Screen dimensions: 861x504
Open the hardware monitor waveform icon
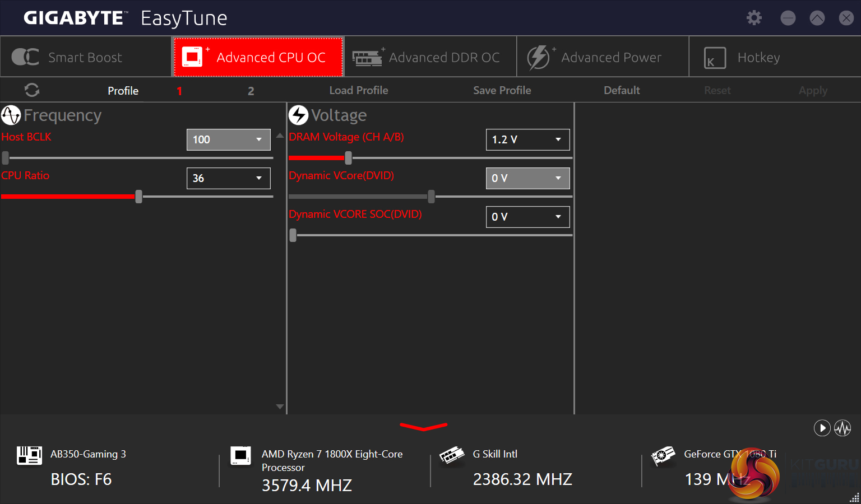843,428
